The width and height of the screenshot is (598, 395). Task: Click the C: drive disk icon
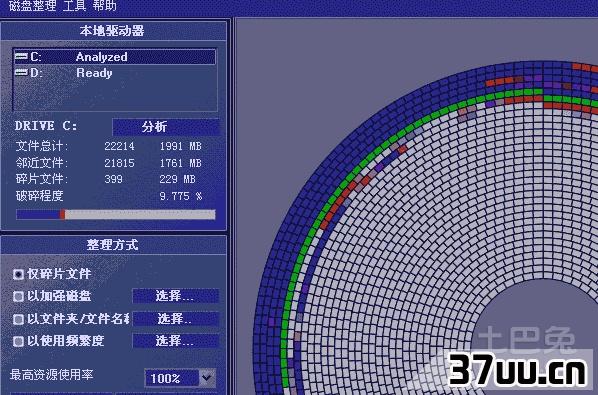click(21, 57)
